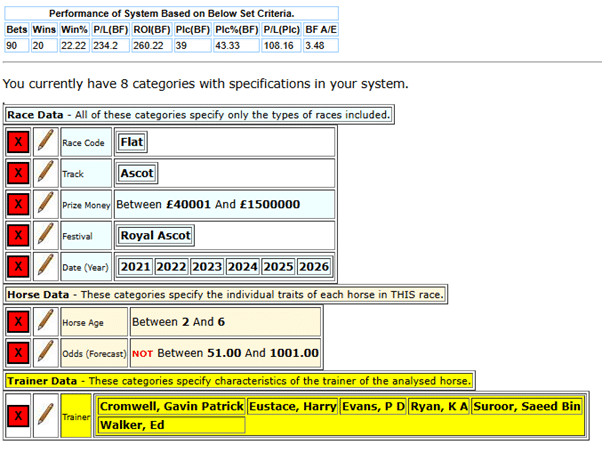Click the Date (Year) label cell
Viewport: 602px width, 453px height.
tap(86, 267)
